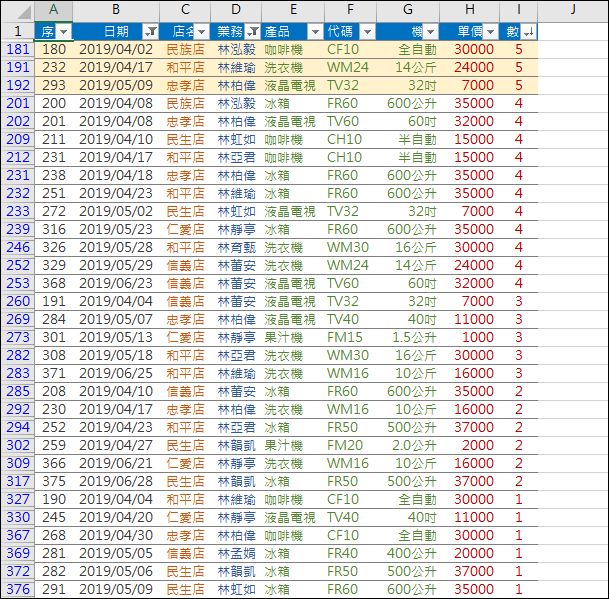Screen dimensions: 609x599
Task: Select column B header
Action: [x=116, y=10]
